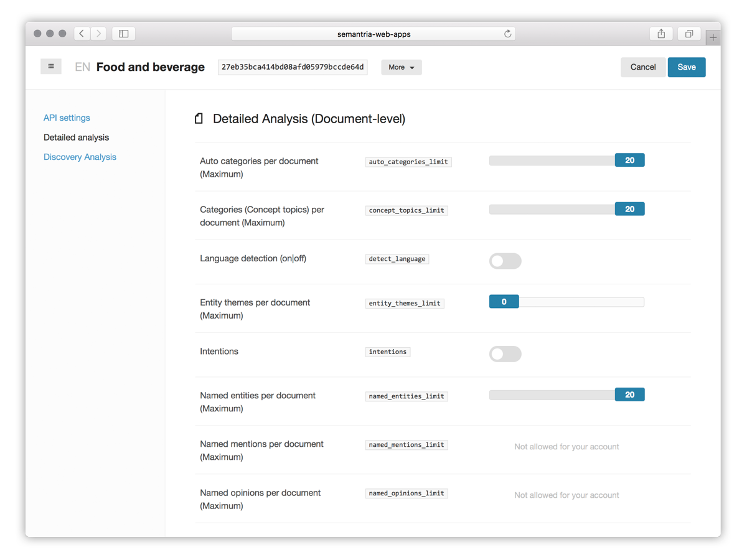Viewport: 747px width, 560px height.
Task: Open the Safari share icon
Action: 661,34
